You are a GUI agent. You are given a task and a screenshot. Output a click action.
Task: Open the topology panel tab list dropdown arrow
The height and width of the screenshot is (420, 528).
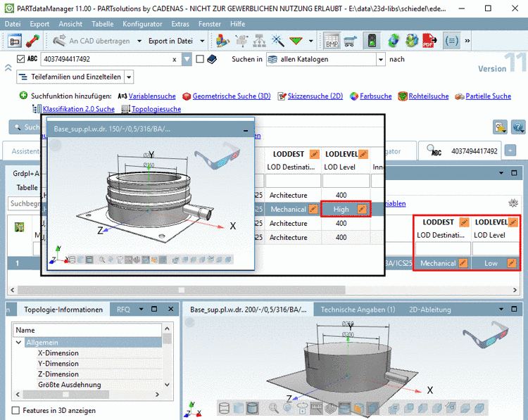click(141, 309)
